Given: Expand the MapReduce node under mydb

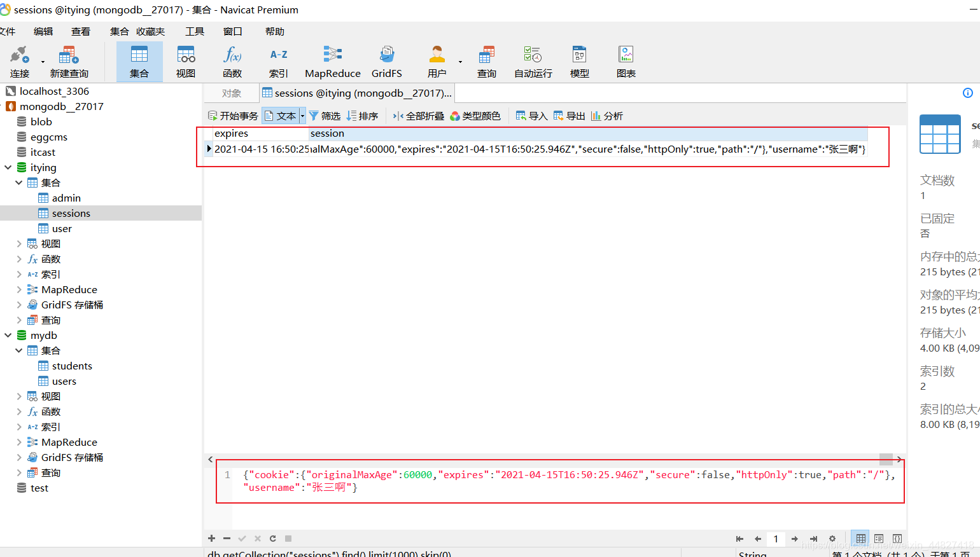Looking at the screenshot, I should click(x=19, y=442).
